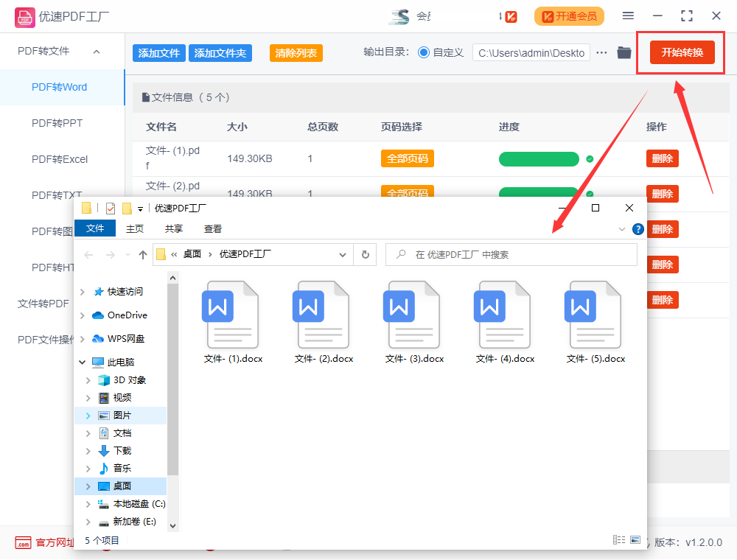The height and width of the screenshot is (560, 737).
Task: Open recent locations dropdown in Explorer
Action: [128, 255]
